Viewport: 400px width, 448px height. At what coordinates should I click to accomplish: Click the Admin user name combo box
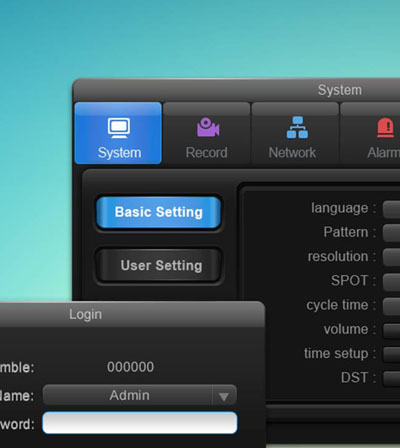click(x=140, y=396)
